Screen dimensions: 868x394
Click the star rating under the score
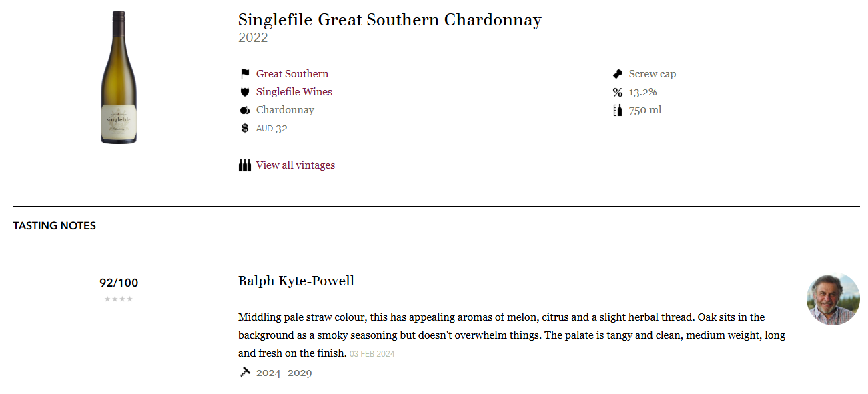(119, 299)
